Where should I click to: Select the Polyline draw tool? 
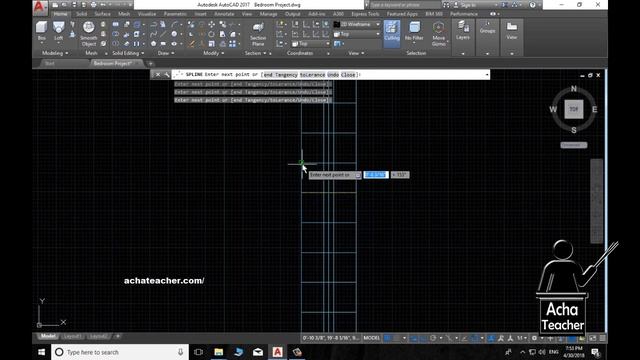point(153,25)
